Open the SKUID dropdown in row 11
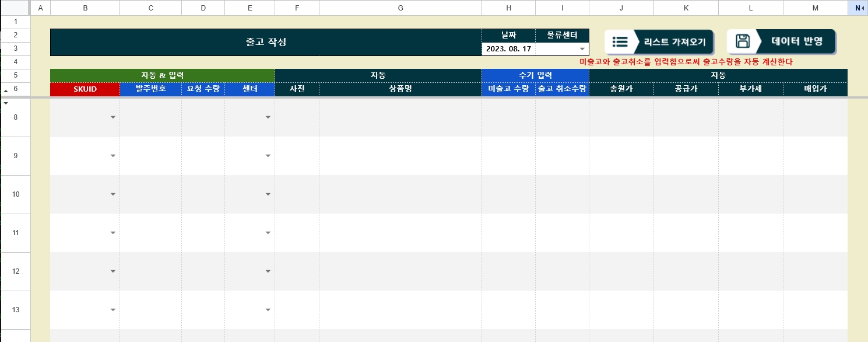Image resolution: width=868 pixels, height=342 pixels. pyautogui.click(x=113, y=233)
